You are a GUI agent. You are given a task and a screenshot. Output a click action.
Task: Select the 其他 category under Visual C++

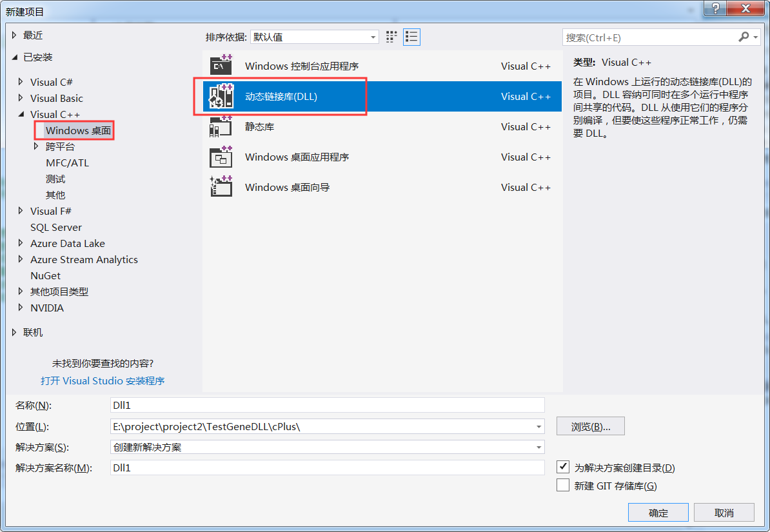55,195
